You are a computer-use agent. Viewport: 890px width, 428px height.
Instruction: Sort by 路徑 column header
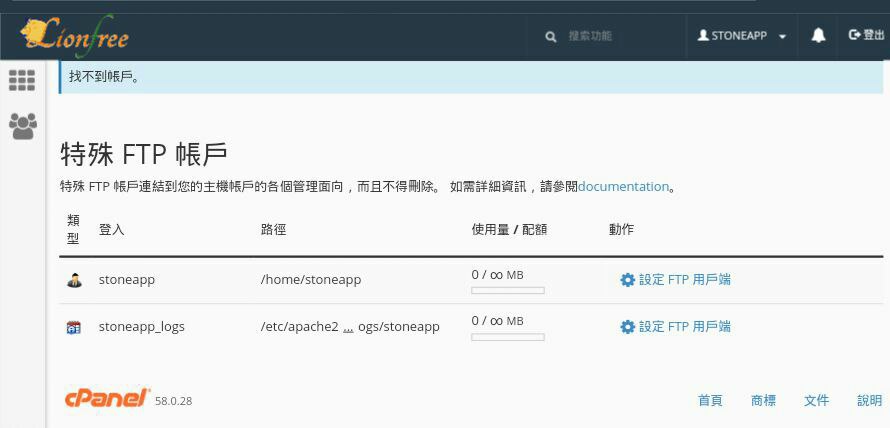point(274,230)
